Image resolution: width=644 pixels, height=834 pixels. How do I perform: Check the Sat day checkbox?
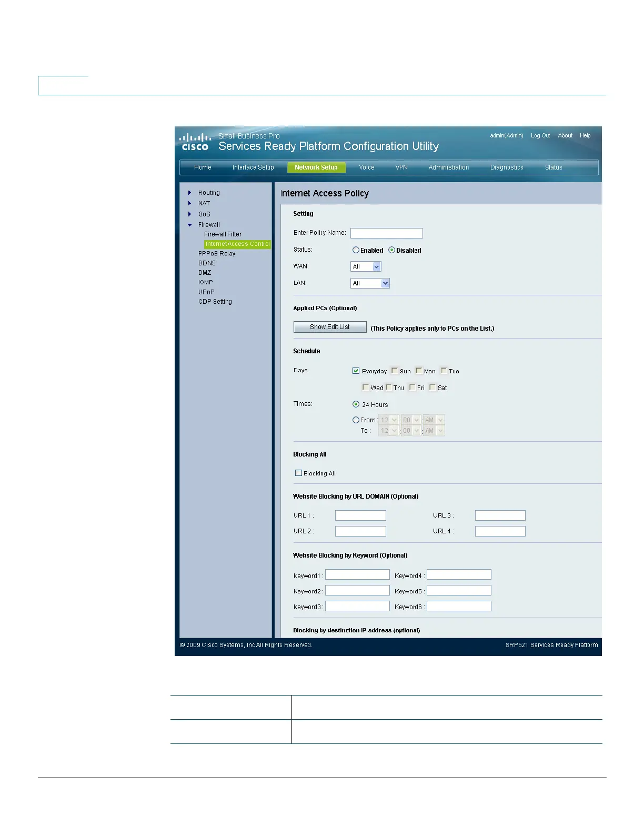coord(432,388)
